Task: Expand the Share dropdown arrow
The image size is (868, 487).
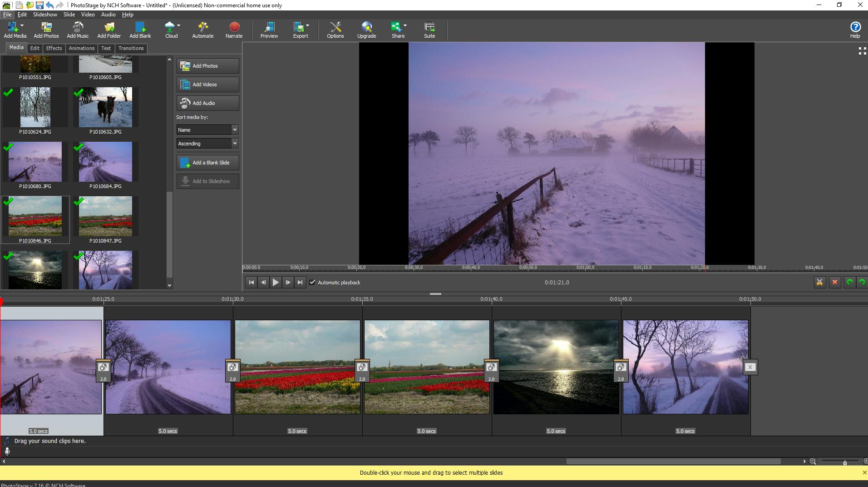Action: [x=405, y=26]
